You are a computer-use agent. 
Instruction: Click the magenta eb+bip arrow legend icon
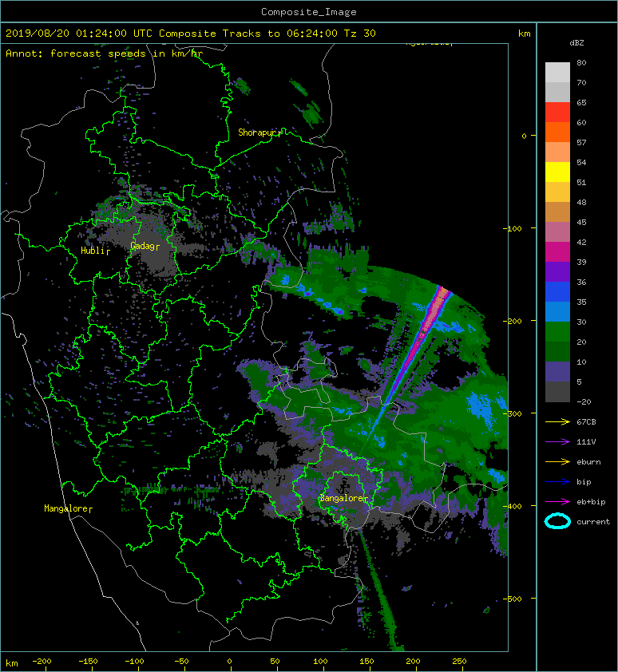point(557,501)
